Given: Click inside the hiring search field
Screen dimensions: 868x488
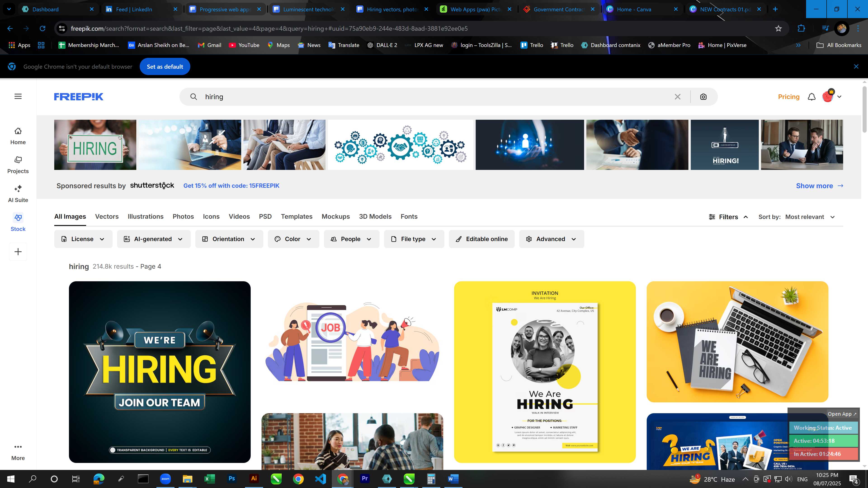Looking at the screenshot, I should (435, 97).
